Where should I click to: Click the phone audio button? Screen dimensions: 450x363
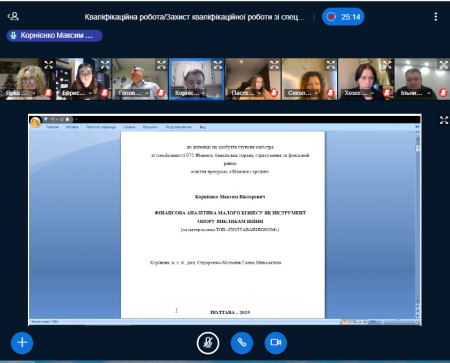[x=242, y=342]
